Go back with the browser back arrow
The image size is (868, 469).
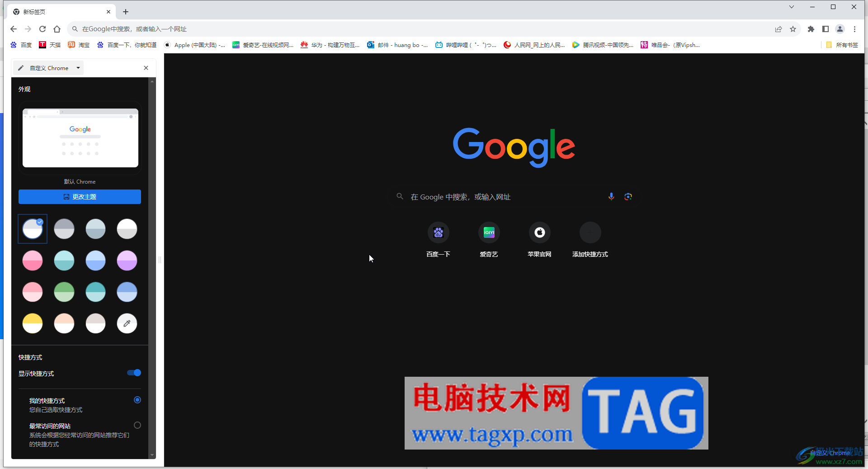[x=14, y=29]
